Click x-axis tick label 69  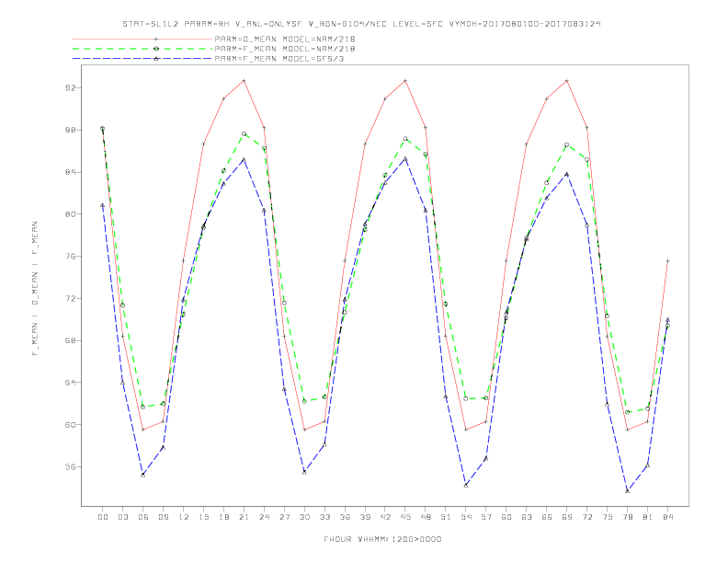tap(567, 517)
